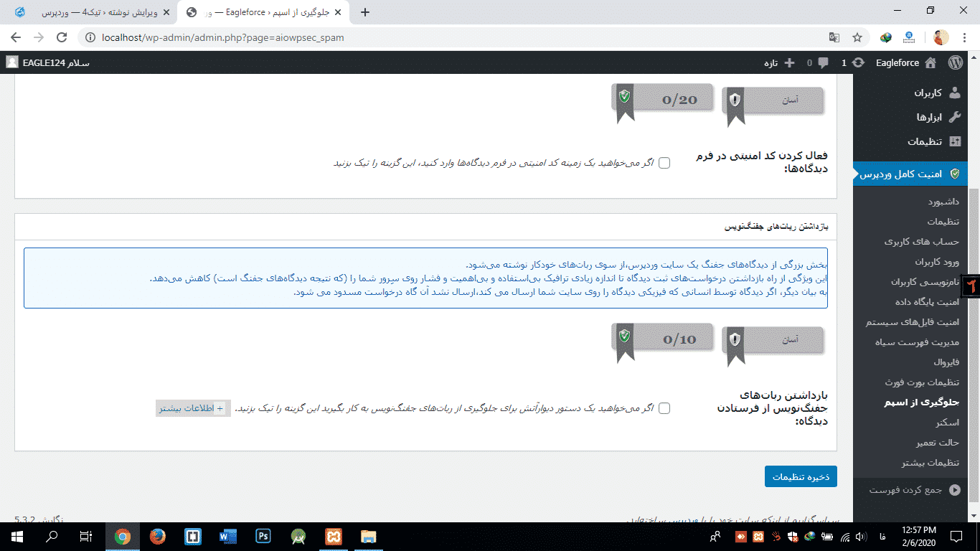Click the تازه (New) plus item
980x551 pixels.
click(779, 62)
